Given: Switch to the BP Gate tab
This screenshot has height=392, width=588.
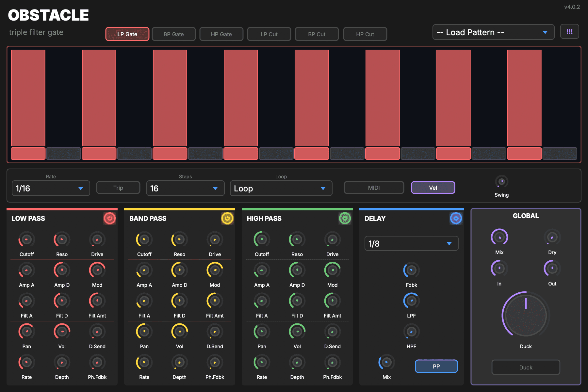Looking at the screenshot, I should (x=173, y=34).
